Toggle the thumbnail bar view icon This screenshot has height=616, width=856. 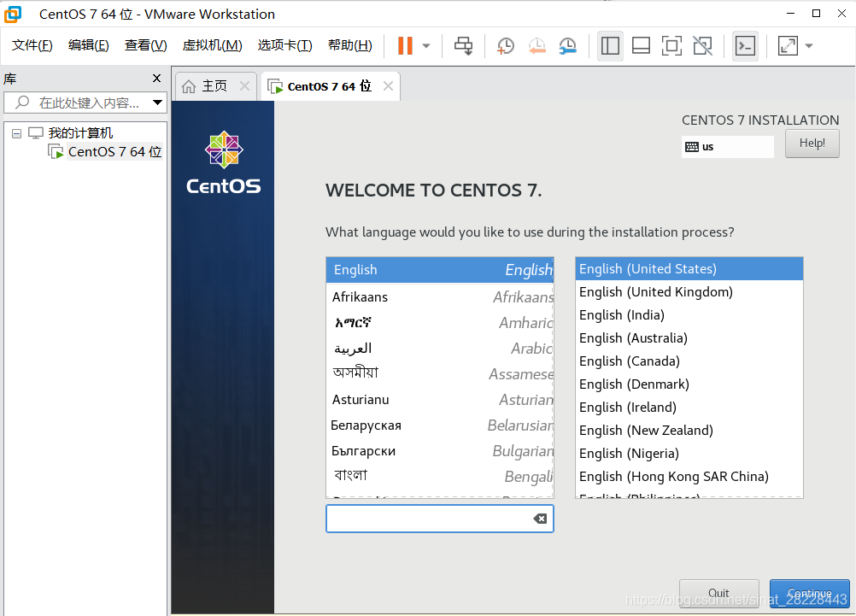pyautogui.click(x=641, y=46)
